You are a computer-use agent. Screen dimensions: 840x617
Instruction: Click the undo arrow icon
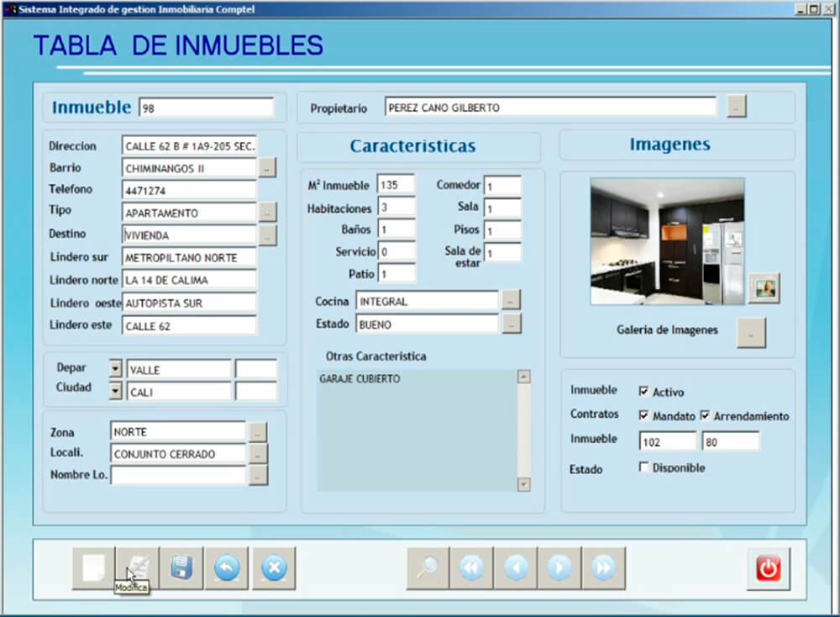(x=227, y=568)
